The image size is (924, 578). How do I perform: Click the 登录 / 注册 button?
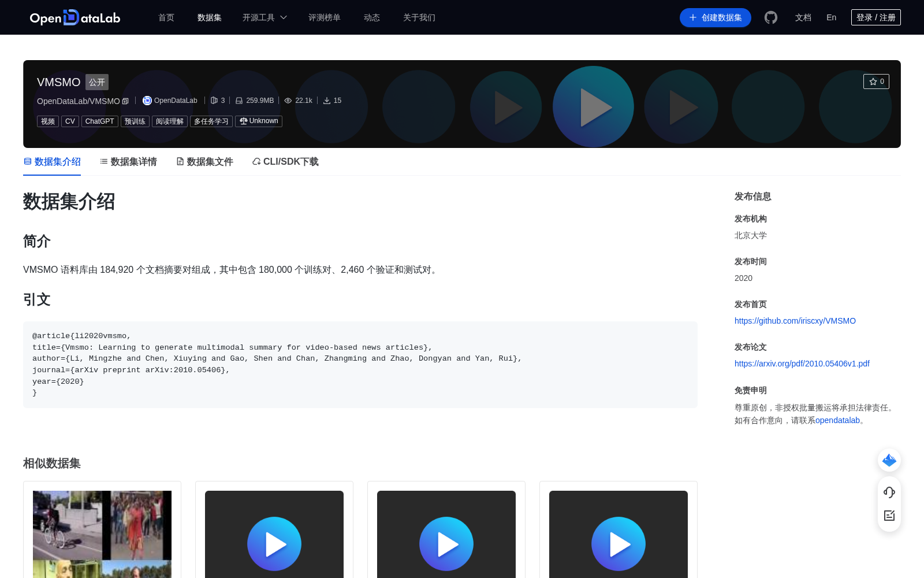876,17
